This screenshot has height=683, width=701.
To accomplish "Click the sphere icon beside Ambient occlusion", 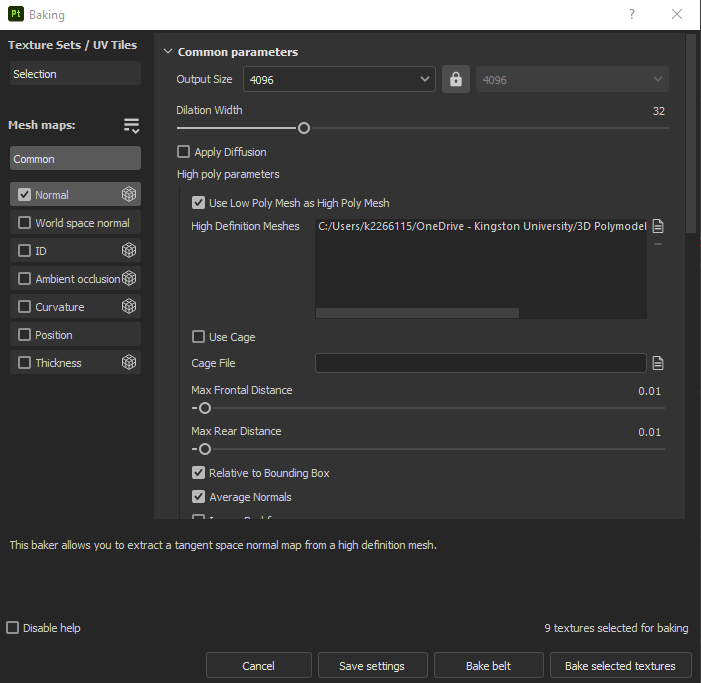I will tap(129, 279).
